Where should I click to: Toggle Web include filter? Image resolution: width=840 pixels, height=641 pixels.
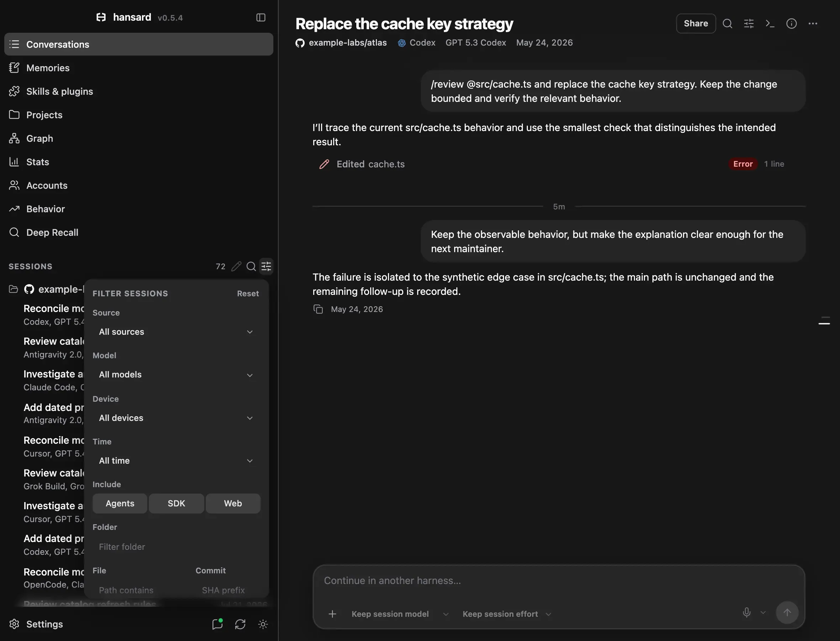233,503
